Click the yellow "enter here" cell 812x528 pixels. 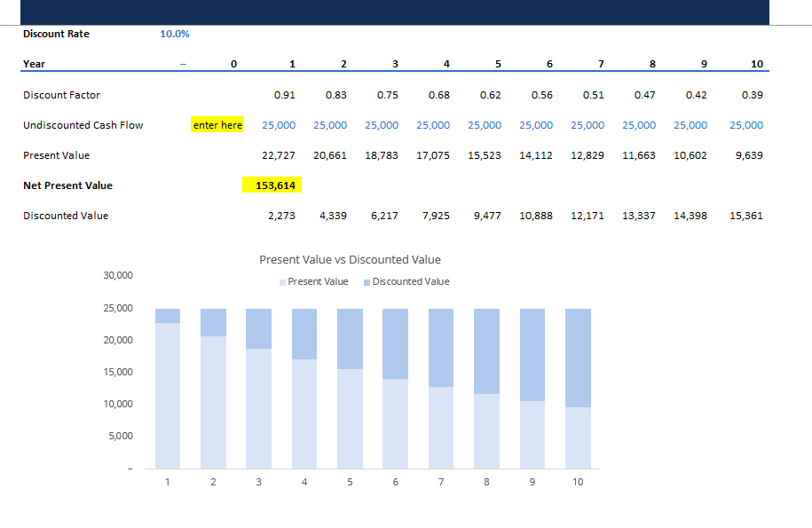coord(217,125)
